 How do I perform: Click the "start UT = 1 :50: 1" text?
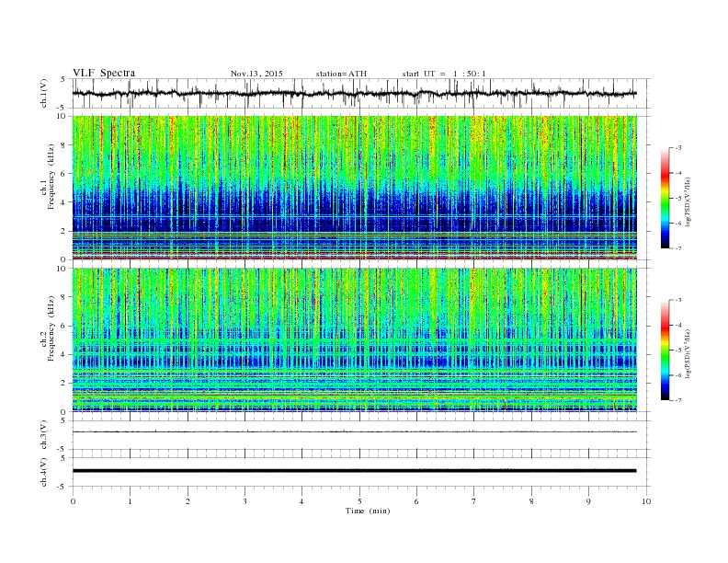click(444, 74)
